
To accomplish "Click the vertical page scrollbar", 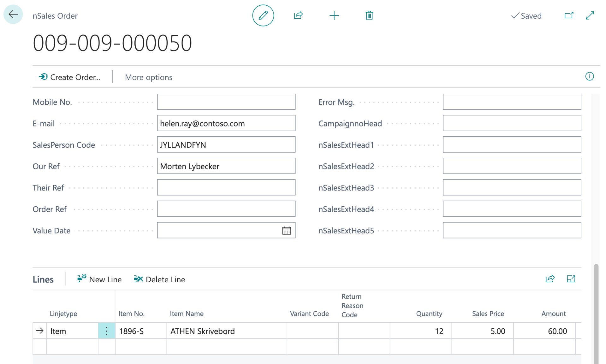I will coord(596,314).
